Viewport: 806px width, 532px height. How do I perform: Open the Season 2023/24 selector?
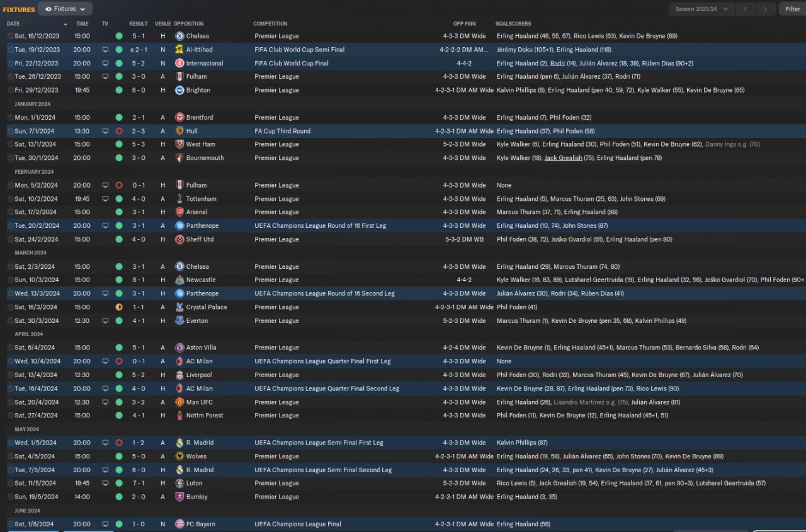pyautogui.click(x=701, y=9)
